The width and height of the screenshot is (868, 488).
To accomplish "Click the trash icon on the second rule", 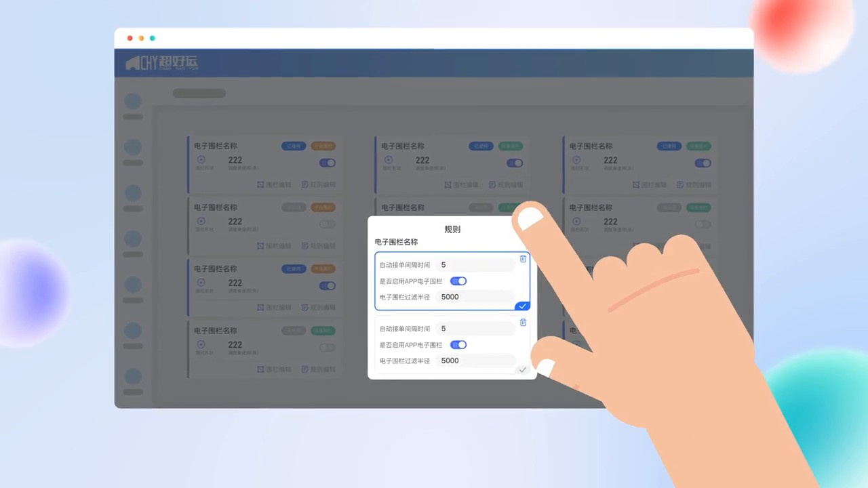I will (523, 323).
